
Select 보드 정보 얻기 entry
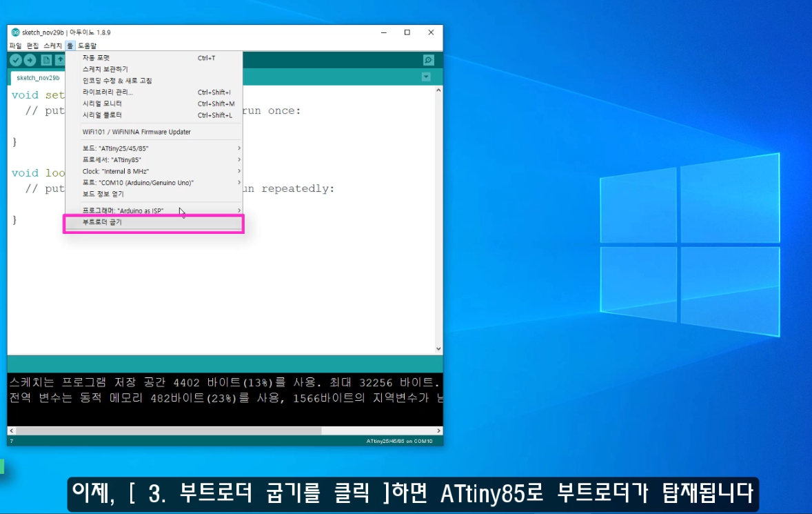pos(154,195)
